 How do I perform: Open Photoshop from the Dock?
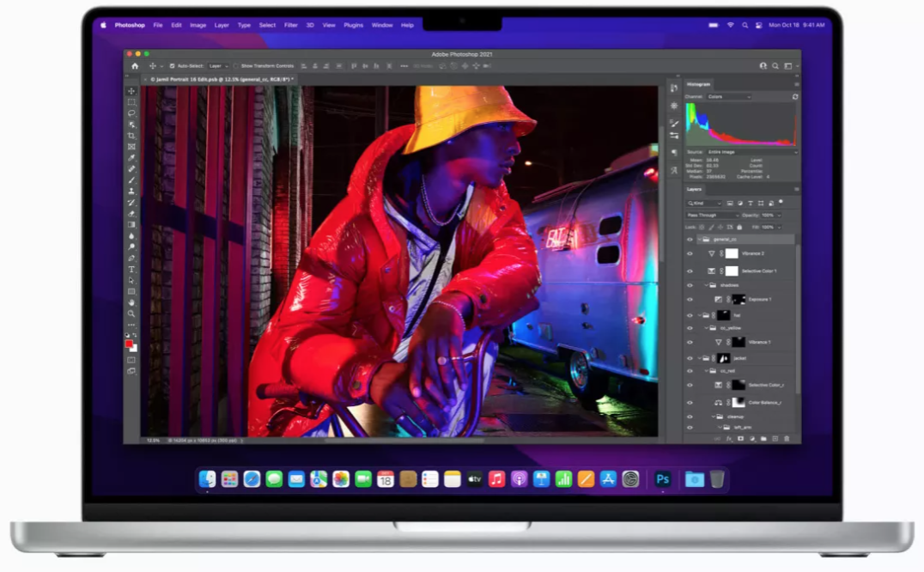661,479
